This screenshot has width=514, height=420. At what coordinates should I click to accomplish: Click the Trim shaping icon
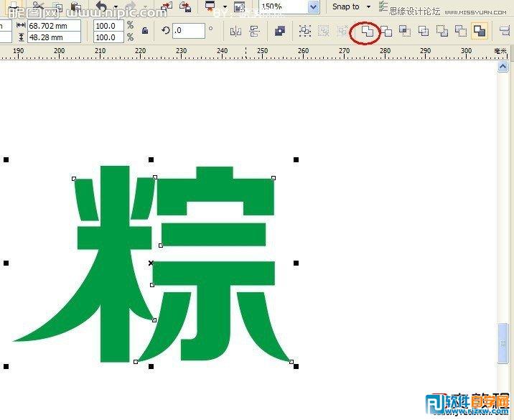click(x=386, y=32)
